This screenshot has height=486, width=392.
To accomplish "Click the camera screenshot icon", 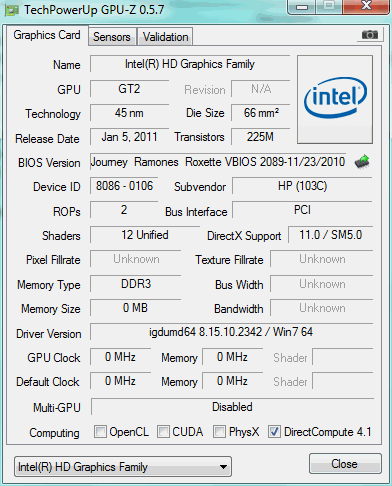I will 369,35.
